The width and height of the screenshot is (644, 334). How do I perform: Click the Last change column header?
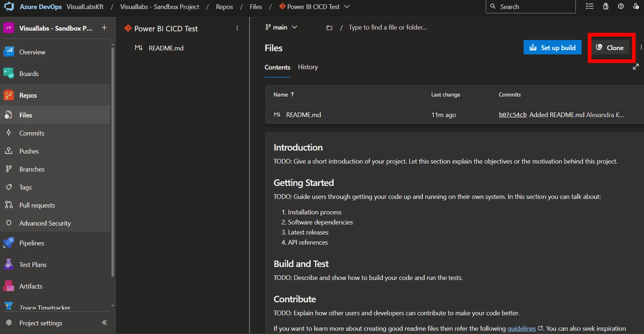(x=445, y=95)
